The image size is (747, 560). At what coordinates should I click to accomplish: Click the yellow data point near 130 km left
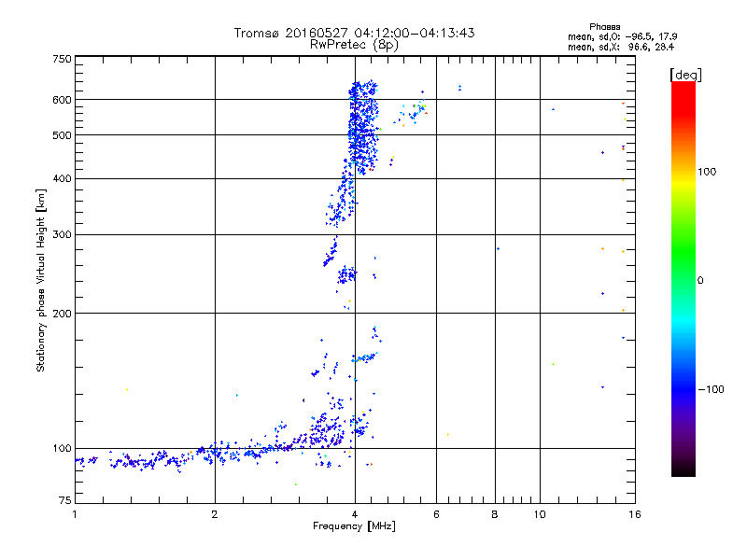pyautogui.click(x=127, y=389)
